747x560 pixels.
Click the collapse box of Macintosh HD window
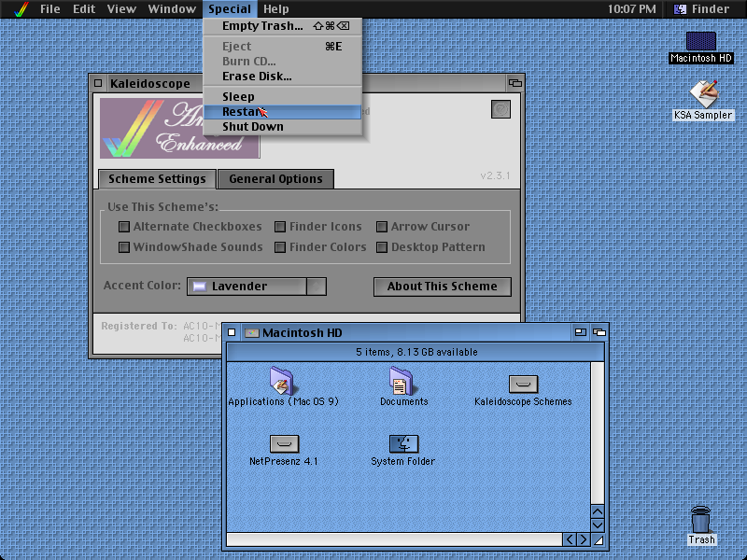(x=599, y=332)
